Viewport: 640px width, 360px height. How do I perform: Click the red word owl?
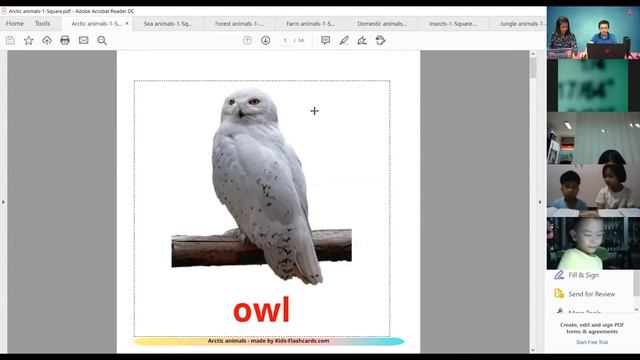click(262, 310)
